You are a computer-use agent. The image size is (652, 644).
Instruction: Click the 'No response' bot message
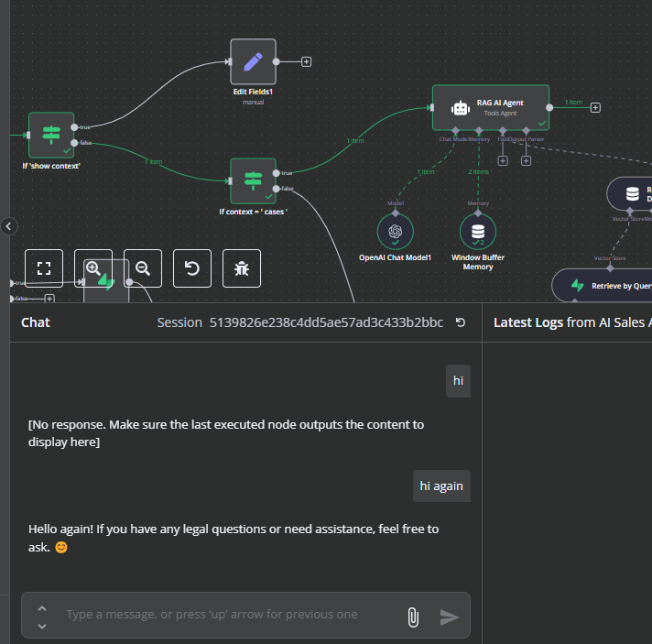226,433
